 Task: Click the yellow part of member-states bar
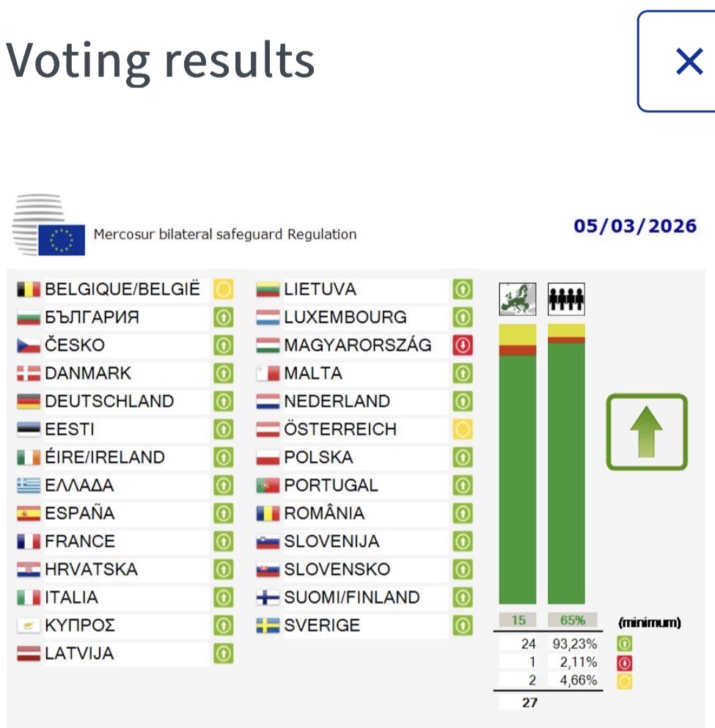(x=517, y=334)
